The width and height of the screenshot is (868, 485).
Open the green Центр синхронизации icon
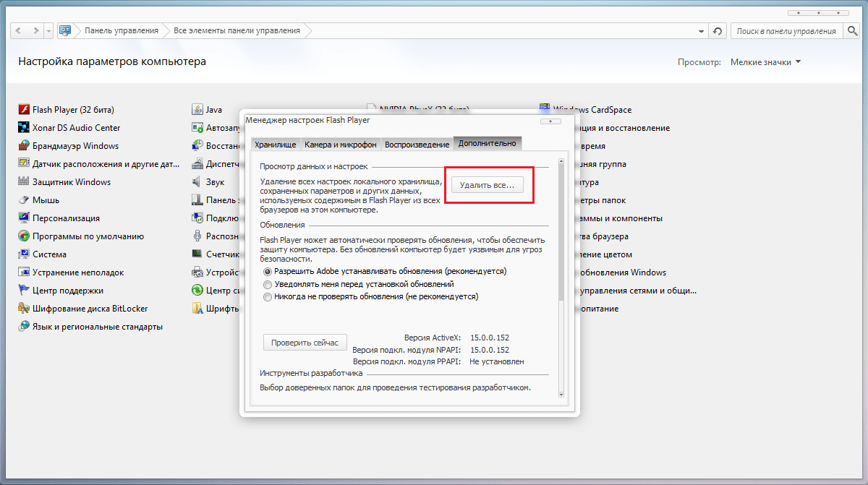tap(197, 291)
